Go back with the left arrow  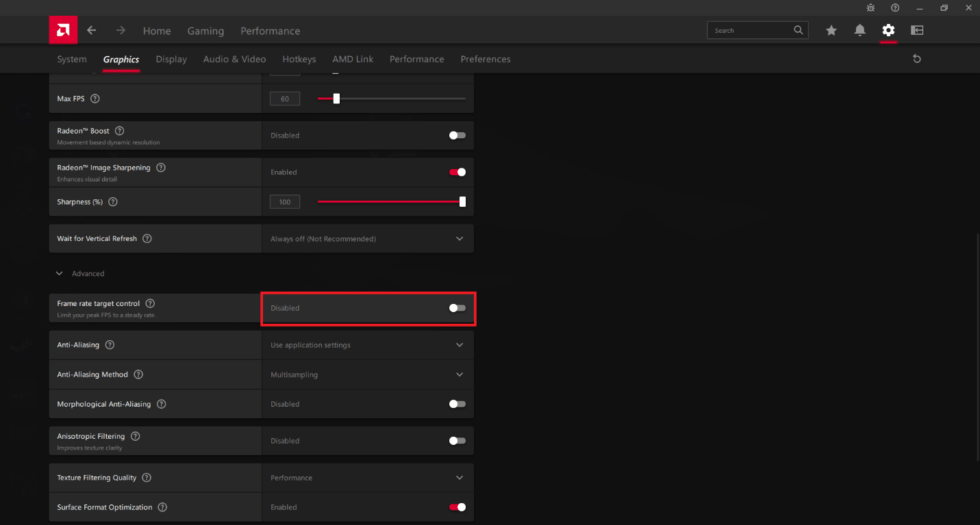(x=91, y=30)
